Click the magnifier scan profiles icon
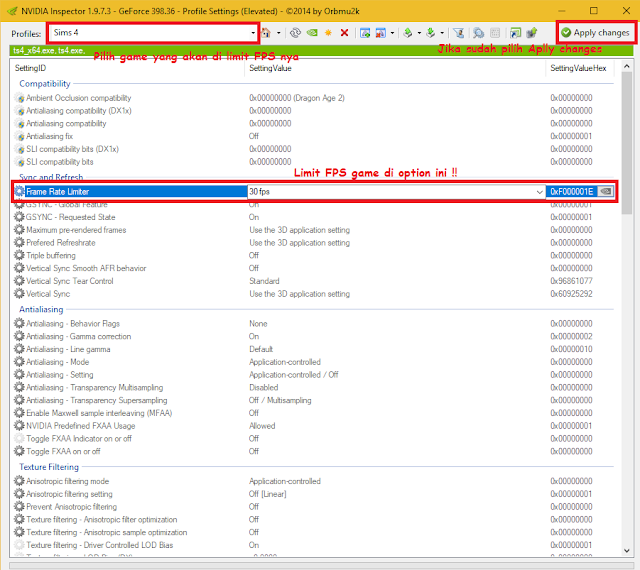This screenshot has height=570, width=640. (x=478, y=33)
